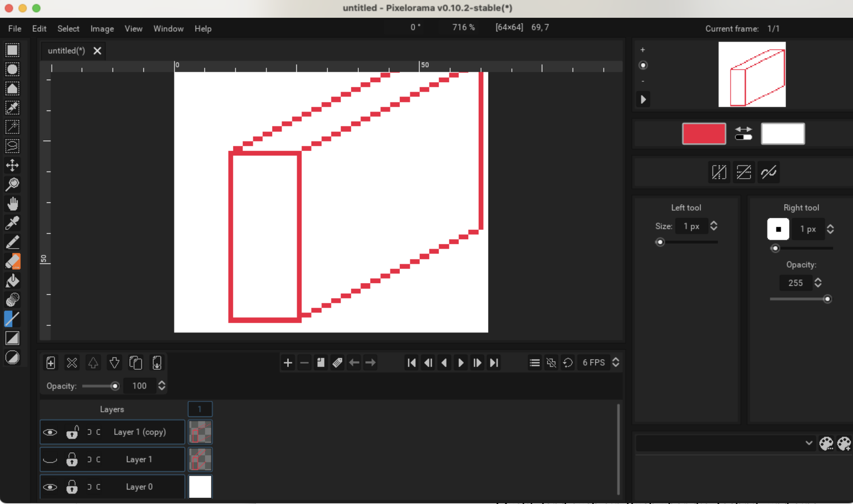Screen dimensions: 853x504
Task: Play the animation forward
Action: (460, 362)
